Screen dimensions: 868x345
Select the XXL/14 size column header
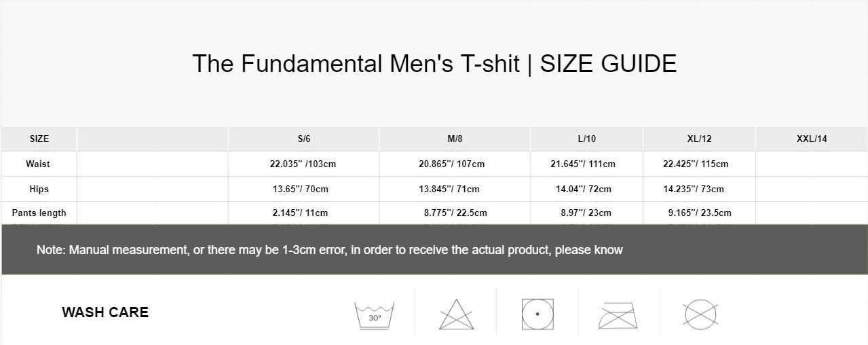(812, 139)
